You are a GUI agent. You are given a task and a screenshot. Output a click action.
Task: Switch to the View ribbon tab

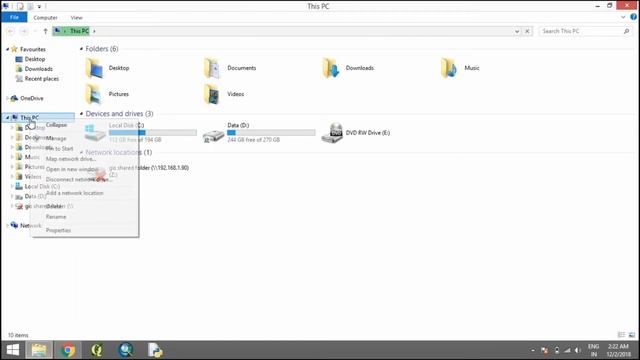click(76, 18)
